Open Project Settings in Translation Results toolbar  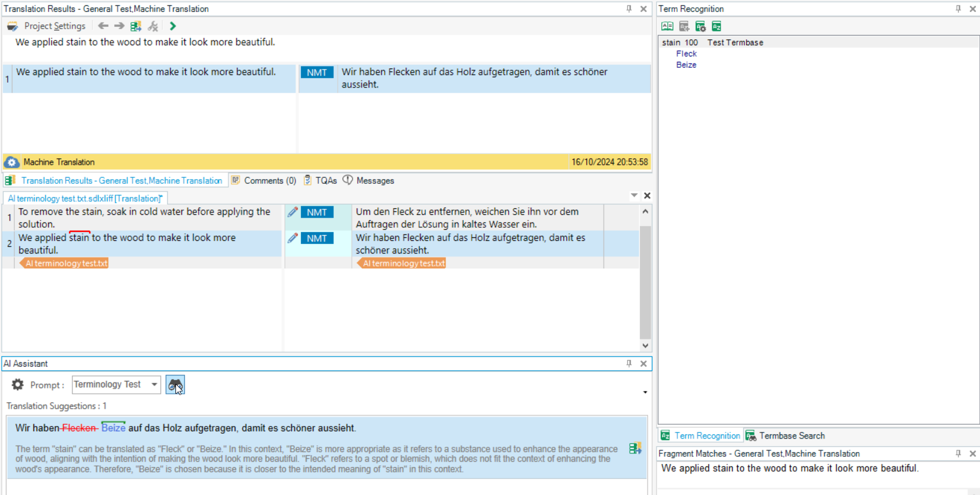(x=46, y=26)
